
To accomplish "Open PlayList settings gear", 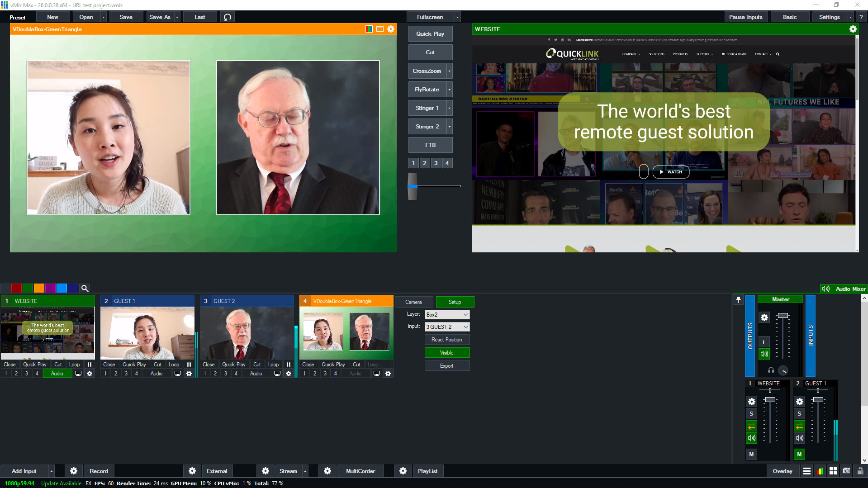I will tap(403, 471).
